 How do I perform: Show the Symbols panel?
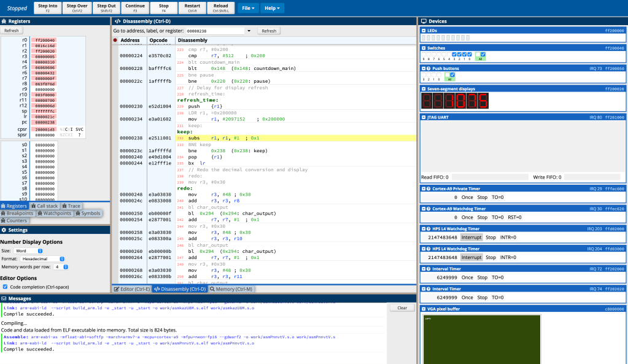pyautogui.click(x=87, y=214)
